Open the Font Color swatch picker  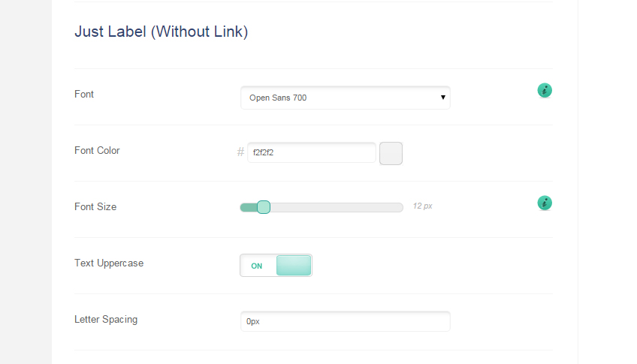391,153
